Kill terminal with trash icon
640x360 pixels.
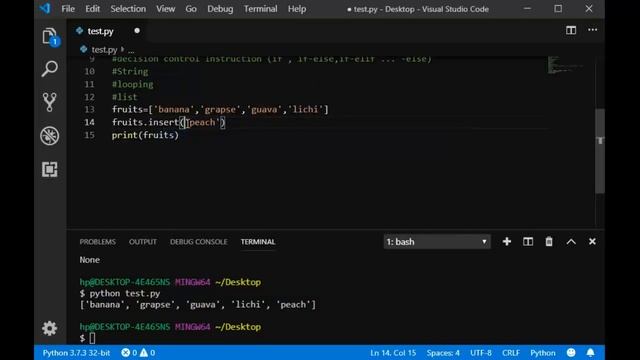tap(549, 242)
